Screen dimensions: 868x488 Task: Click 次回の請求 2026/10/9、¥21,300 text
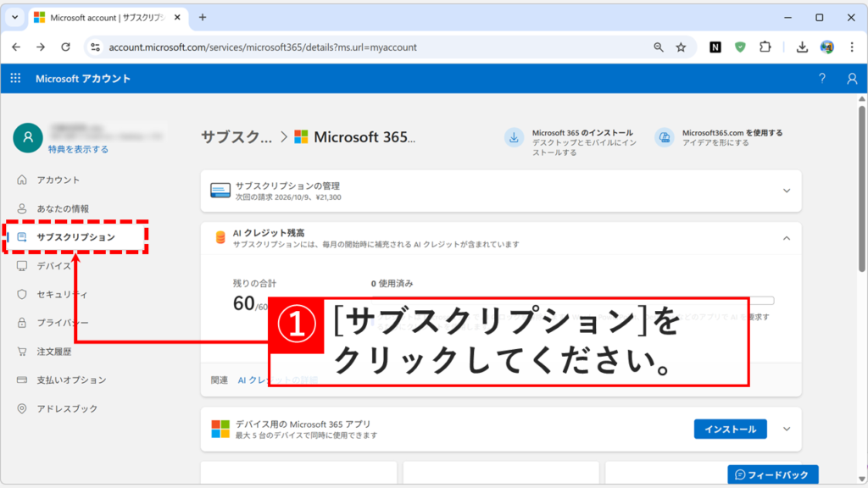[x=288, y=197]
